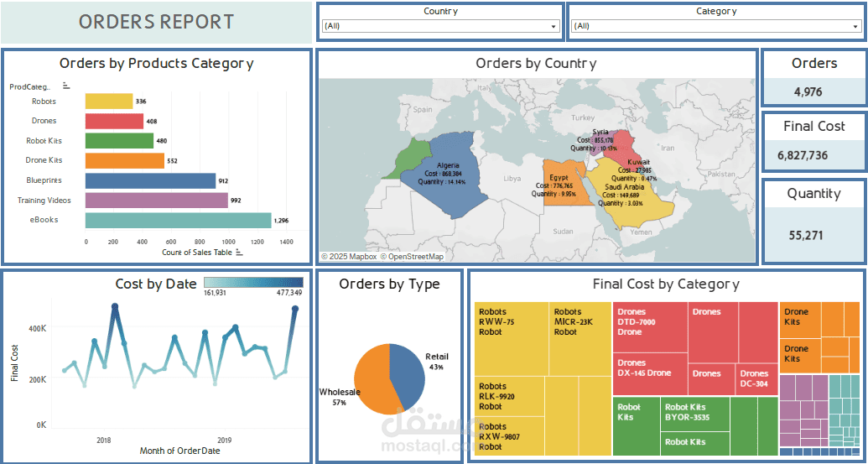Click the Robot Kits BYOR-3535 tile
868x464 pixels.
point(694,414)
